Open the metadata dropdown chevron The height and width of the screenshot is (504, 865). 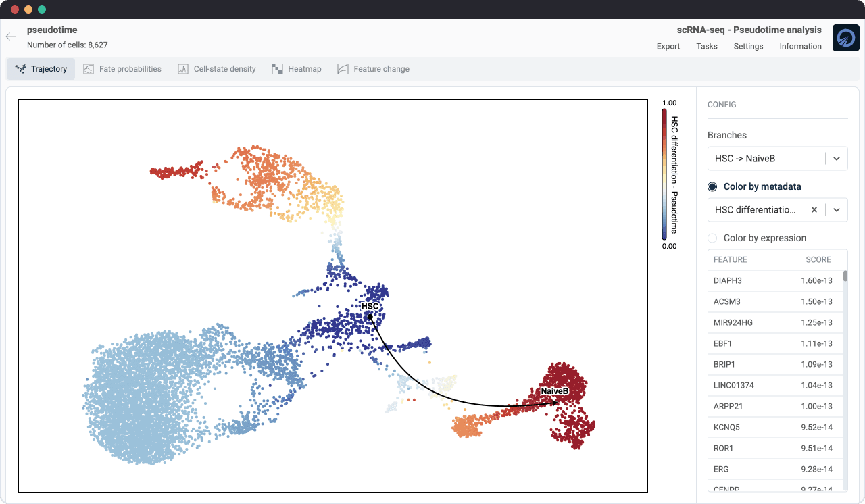tap(836, 210)
